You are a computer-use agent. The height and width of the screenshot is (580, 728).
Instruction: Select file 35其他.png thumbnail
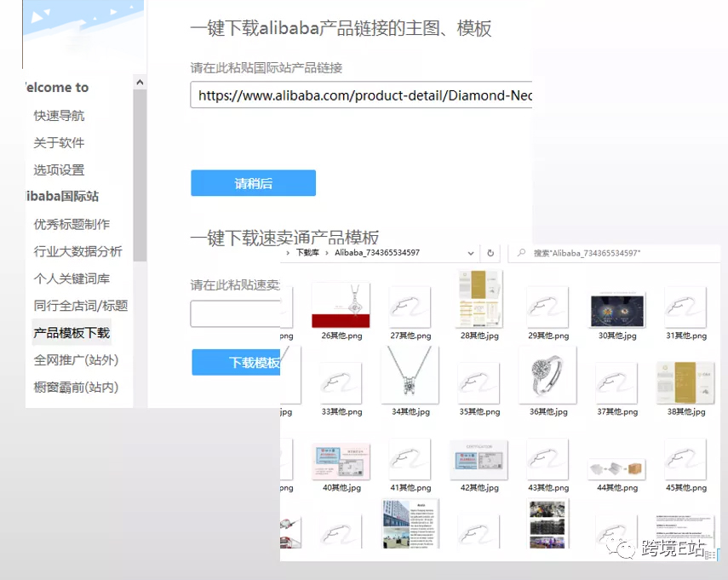479,383
